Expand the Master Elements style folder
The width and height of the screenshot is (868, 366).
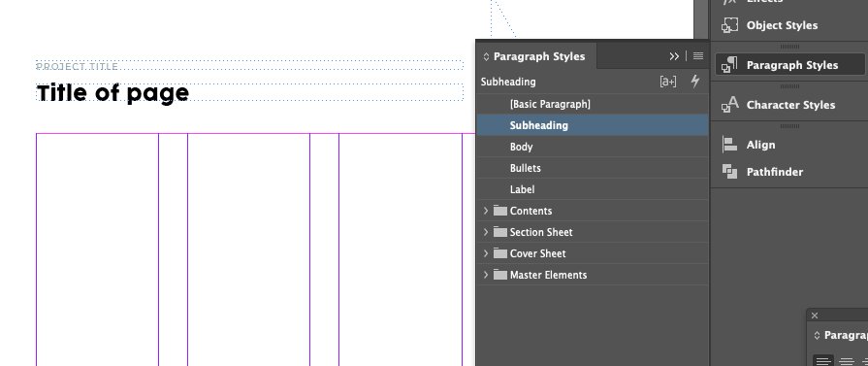tap(486, 275)
